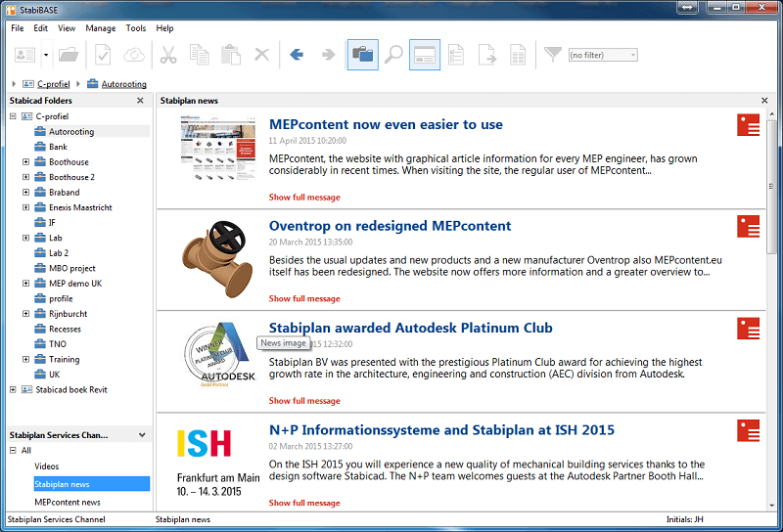Select the Bank folder
The image size is (783, 532).
58,147
